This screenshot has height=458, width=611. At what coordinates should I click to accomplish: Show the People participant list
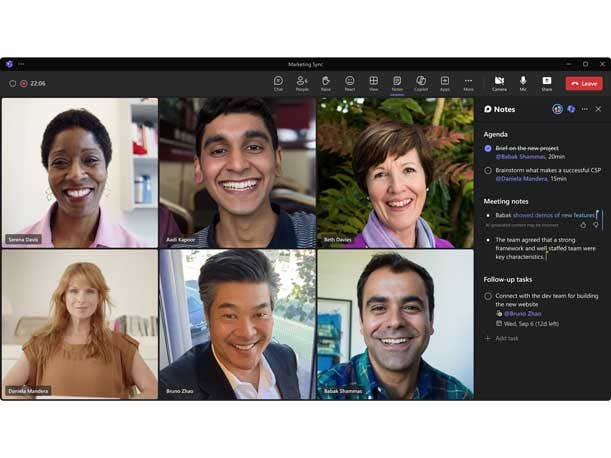point(302,83)
